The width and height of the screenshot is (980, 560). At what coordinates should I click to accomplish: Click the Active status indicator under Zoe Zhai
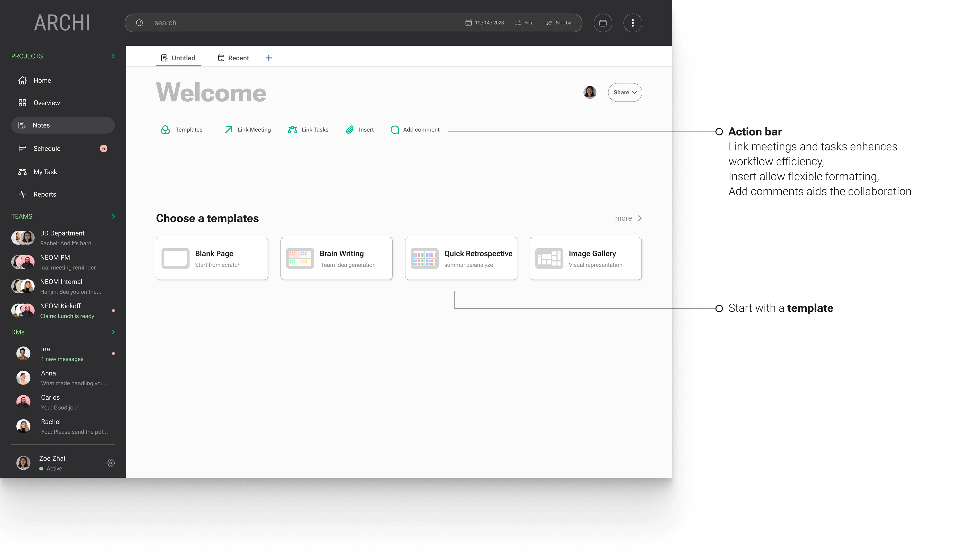point(41,468)
